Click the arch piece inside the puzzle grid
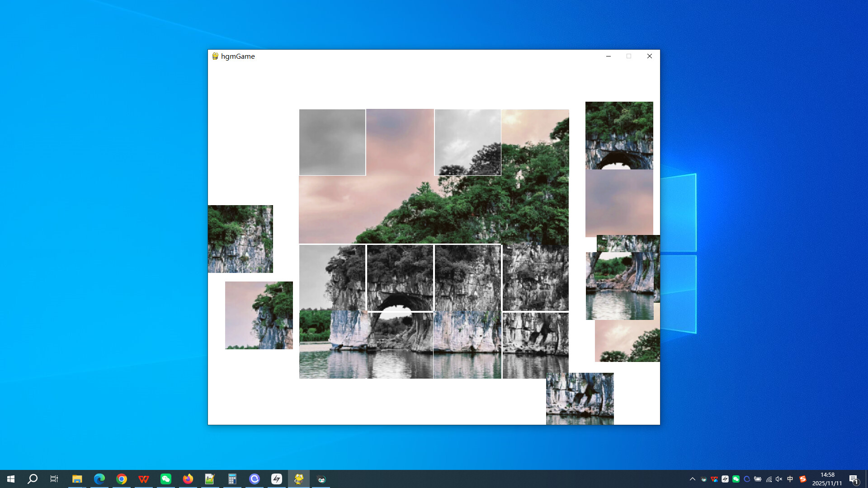 point(400,277)
